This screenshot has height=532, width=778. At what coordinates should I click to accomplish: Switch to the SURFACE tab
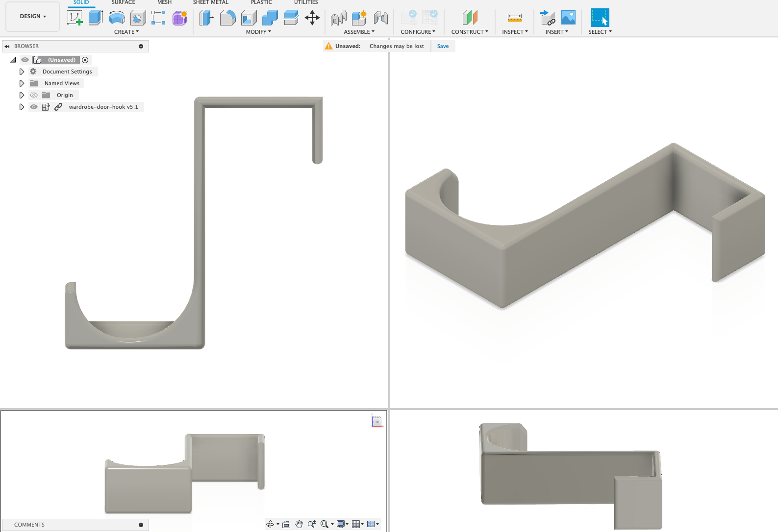point(123,2)
